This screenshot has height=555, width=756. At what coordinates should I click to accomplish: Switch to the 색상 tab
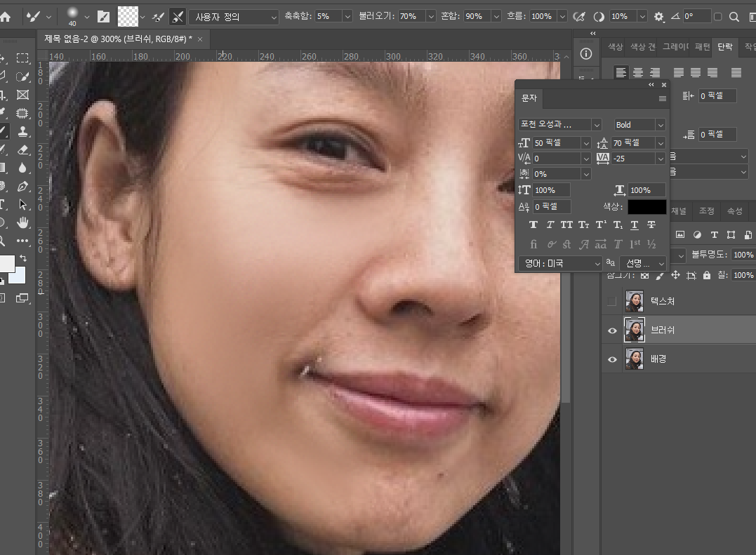(x=615, y=47)
